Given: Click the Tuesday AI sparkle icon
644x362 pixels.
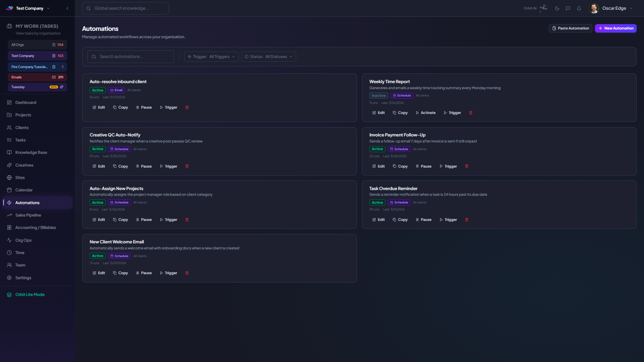Looking at the screenshot, I should pyautogui.click(x=62, y=87).
